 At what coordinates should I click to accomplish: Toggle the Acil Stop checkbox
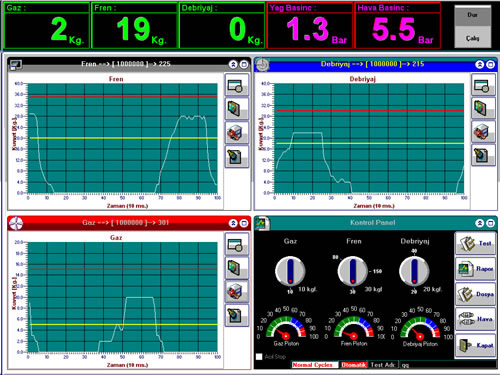259,357
